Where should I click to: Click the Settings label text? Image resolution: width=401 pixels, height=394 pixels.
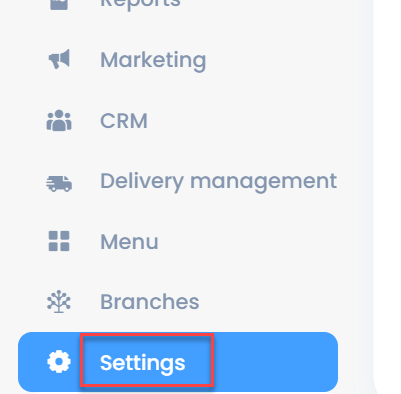tap(142, 363)
